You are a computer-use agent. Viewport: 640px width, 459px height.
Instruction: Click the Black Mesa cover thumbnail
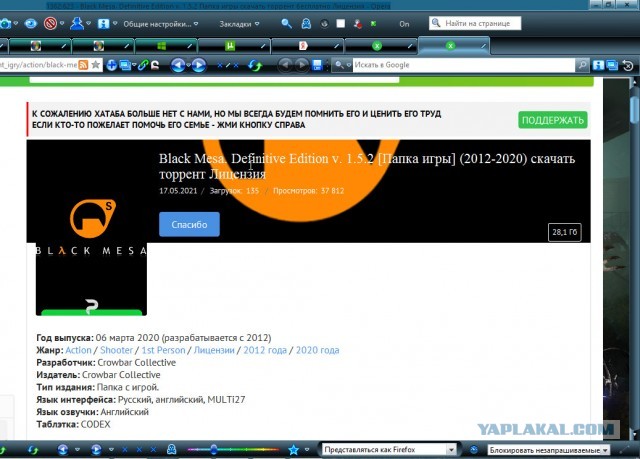pyautogui.click(x=91, y=257)
